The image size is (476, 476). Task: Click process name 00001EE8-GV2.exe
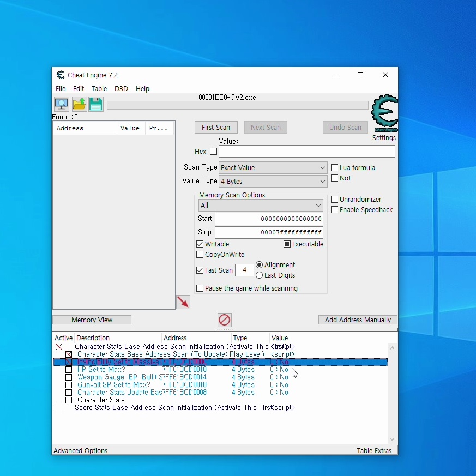[227, 98]
